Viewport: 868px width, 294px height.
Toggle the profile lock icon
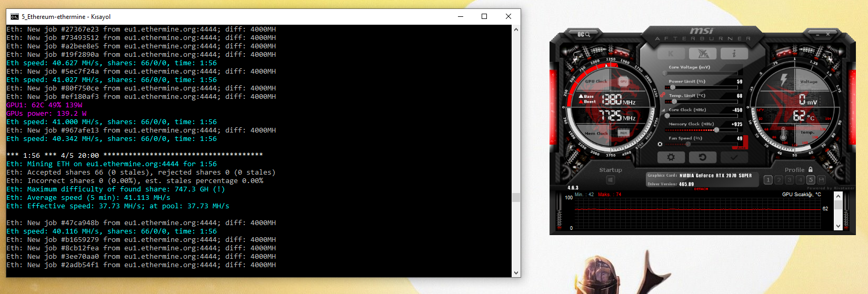click(810, 170)
